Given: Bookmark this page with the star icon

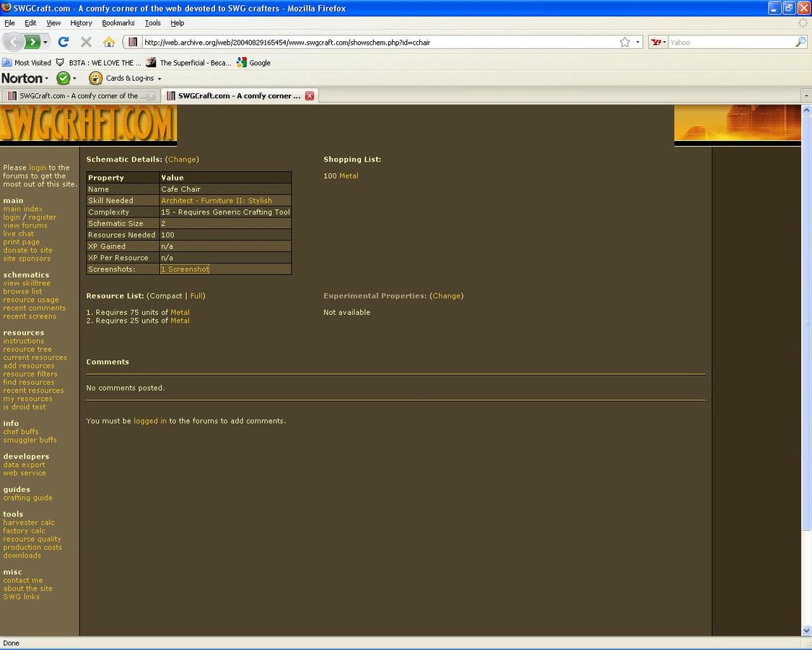Looking at the screenshot, I should (624, 42).
